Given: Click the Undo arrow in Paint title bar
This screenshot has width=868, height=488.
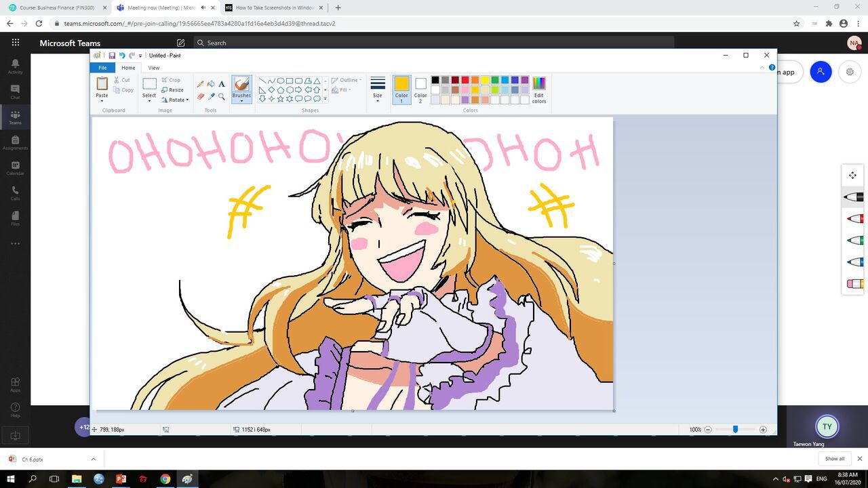Looking at the screenshot, I should coord(122,56).
